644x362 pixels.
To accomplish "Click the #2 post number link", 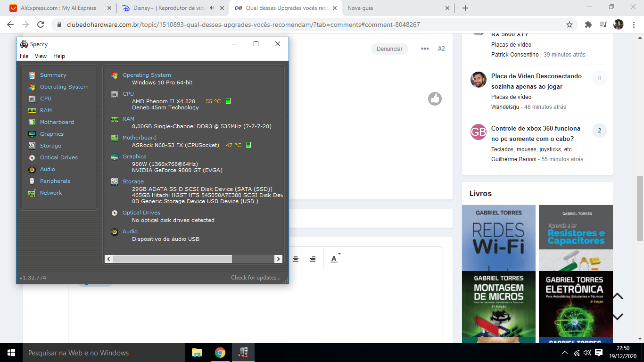I will [x=441, y=49].
